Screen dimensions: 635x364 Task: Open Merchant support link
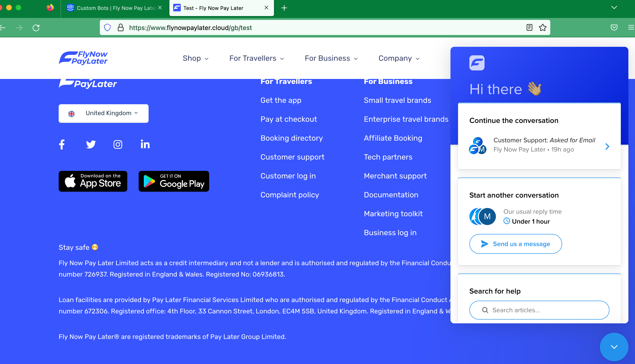[x=395, y=176]
